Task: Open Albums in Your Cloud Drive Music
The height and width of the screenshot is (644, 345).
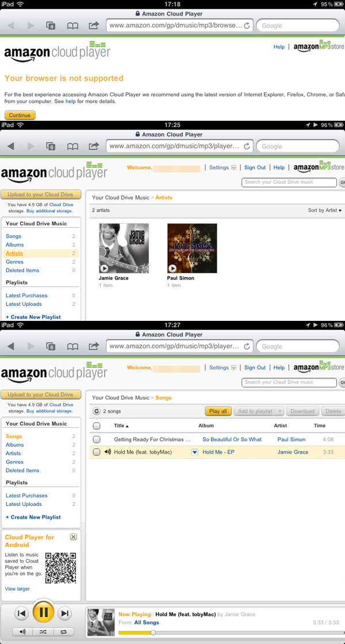Action: coord(15,445)
